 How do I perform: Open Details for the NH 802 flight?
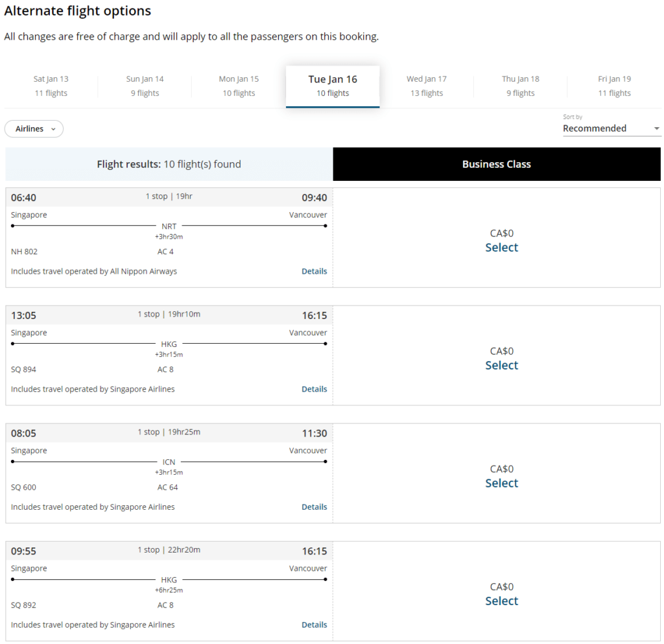[314, 271]
